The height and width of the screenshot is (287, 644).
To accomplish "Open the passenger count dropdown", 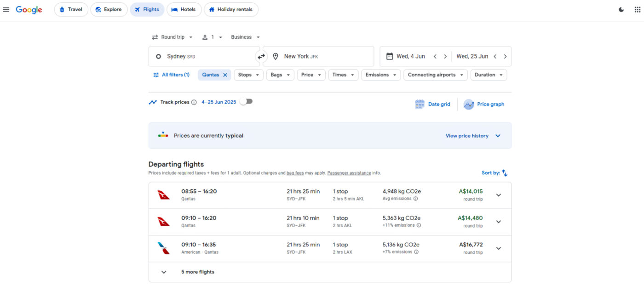I will 213,37.
